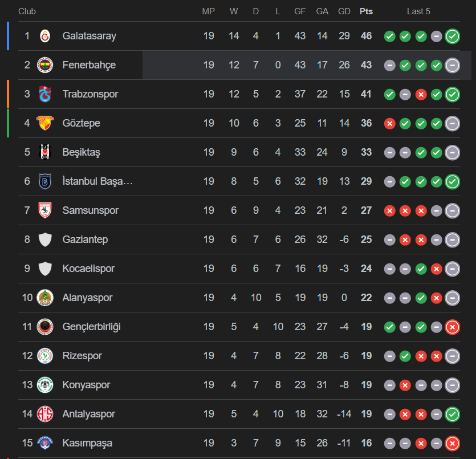Click the Fenerbahçe club crest icon

click(45, 65)
